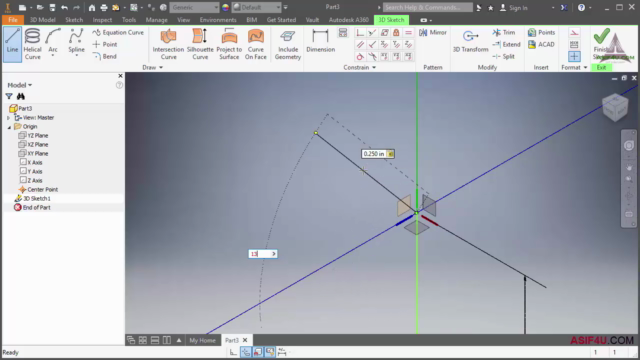This screenshot has width=640, height=360.
Task: Start the Intersection Curve command
Action: point(168,44)
